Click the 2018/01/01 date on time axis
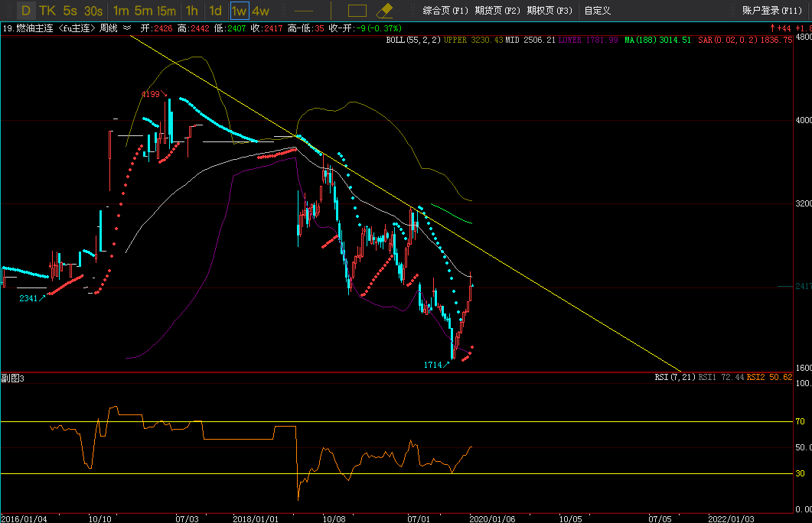This screenshot has width=812, height=523. pyautogui.click(x=256, y=518)
